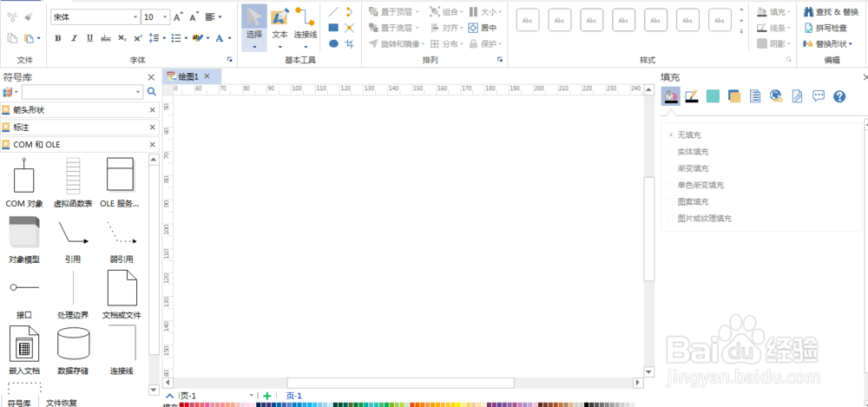The width and height of the screenshot is (868, 407).
Task: Click the Cut scissors icon
Action: pyautogui.click(x=12, y=17)
